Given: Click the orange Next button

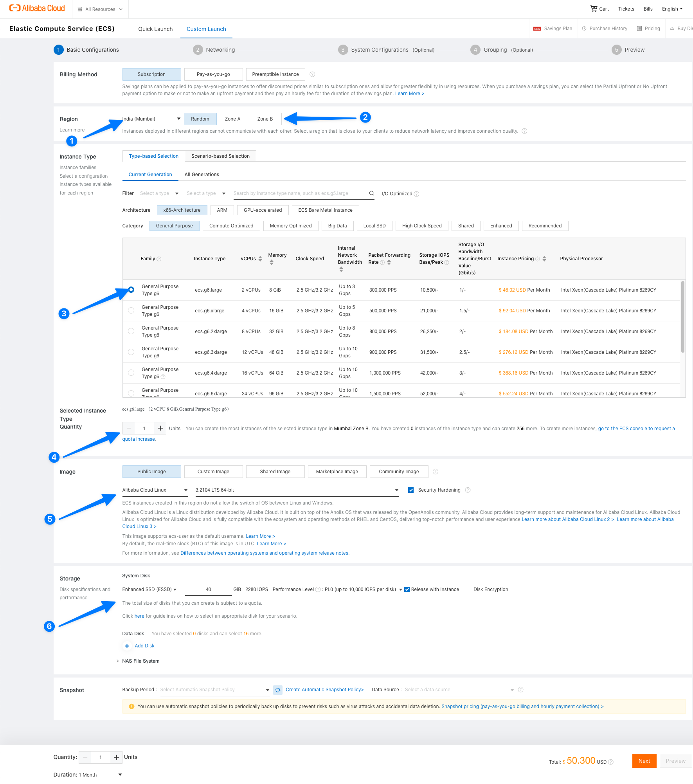Looking at the screenshot, I should 644,761.
